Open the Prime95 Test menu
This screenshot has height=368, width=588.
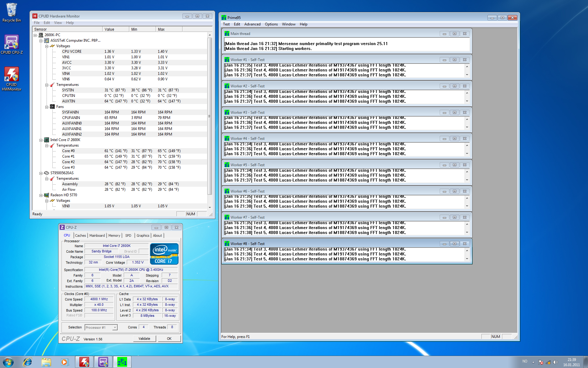coord(226,24)
